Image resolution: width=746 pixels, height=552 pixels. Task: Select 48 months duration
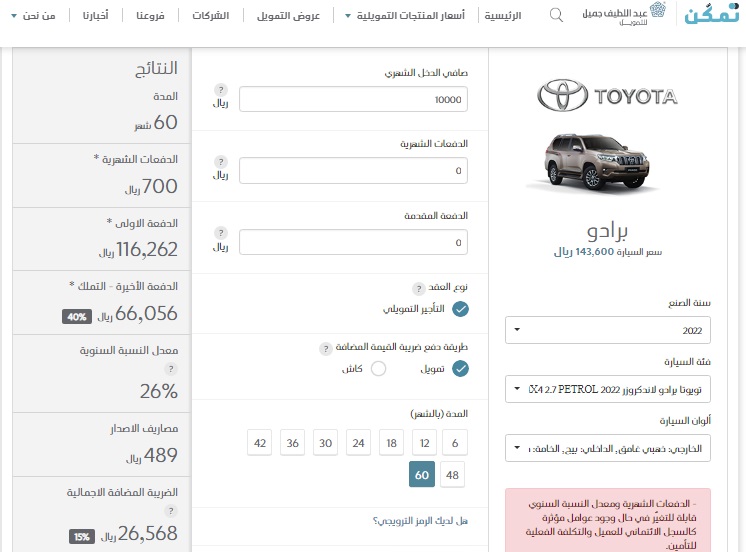click(452, 474)
